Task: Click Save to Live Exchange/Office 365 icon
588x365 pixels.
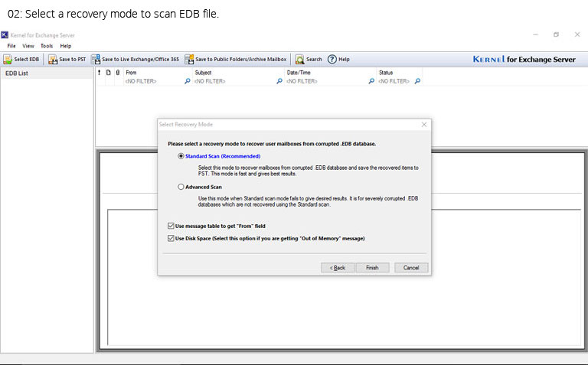Action: [x=96, y=59]
